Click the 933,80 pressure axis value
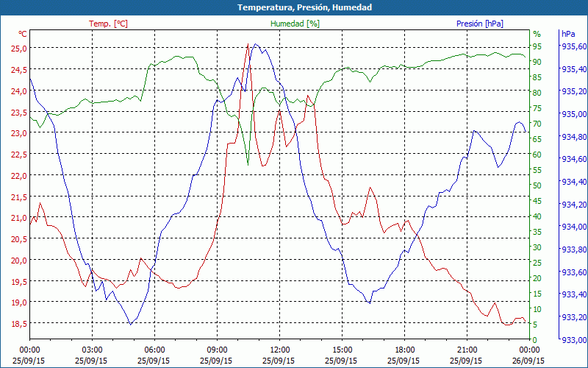 (574, 250)
